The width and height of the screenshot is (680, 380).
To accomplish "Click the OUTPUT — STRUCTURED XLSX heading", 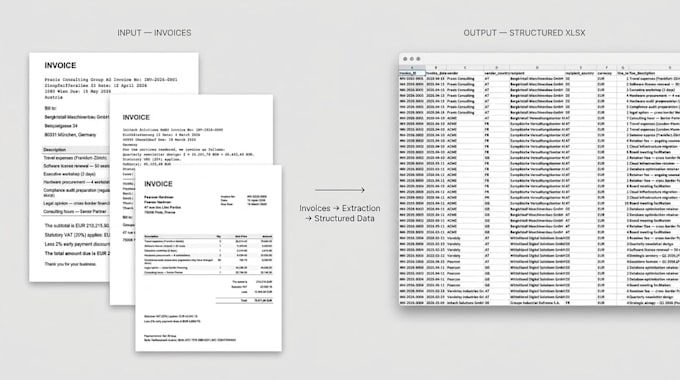I will click(524, 33).
